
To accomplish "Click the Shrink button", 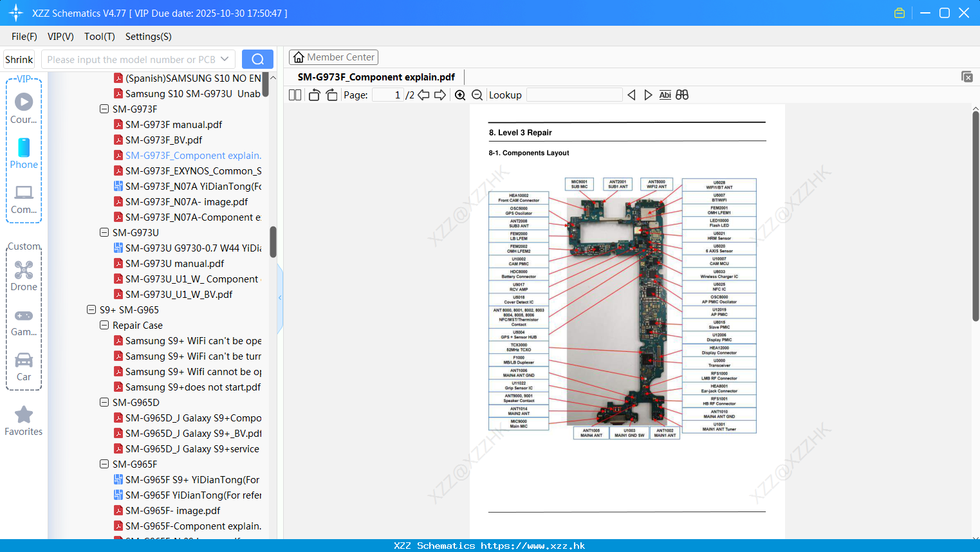I will (19, 59).
